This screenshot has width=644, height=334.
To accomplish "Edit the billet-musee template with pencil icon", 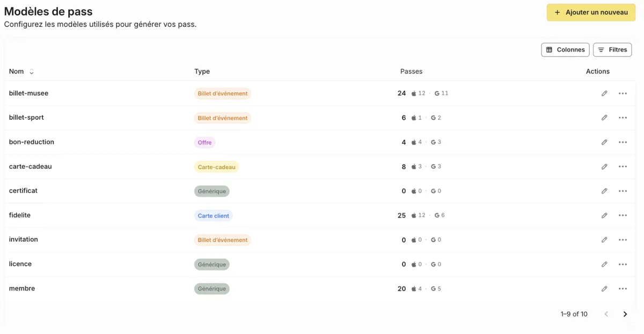I will pos(604,93).
